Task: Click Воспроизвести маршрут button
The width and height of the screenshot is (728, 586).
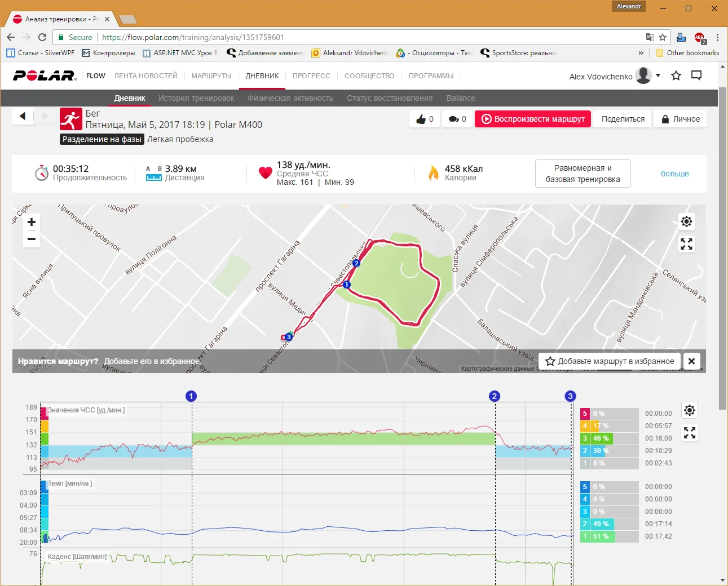Action: pyautogui.click(x=533, y=119)
